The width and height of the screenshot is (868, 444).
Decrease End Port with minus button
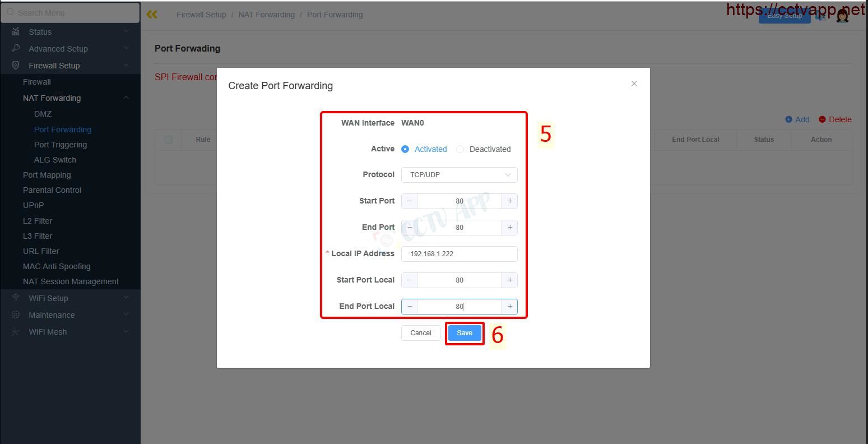tap(410, 228)
